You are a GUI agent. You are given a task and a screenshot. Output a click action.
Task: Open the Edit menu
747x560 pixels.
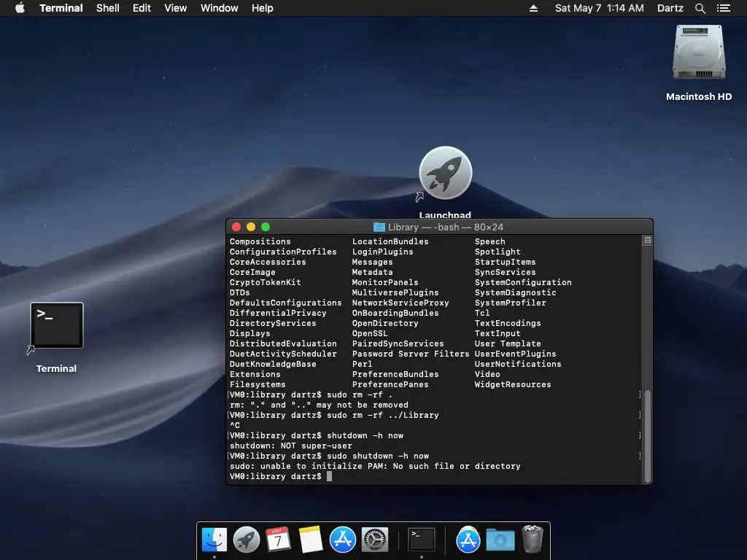tap(142, 8)
